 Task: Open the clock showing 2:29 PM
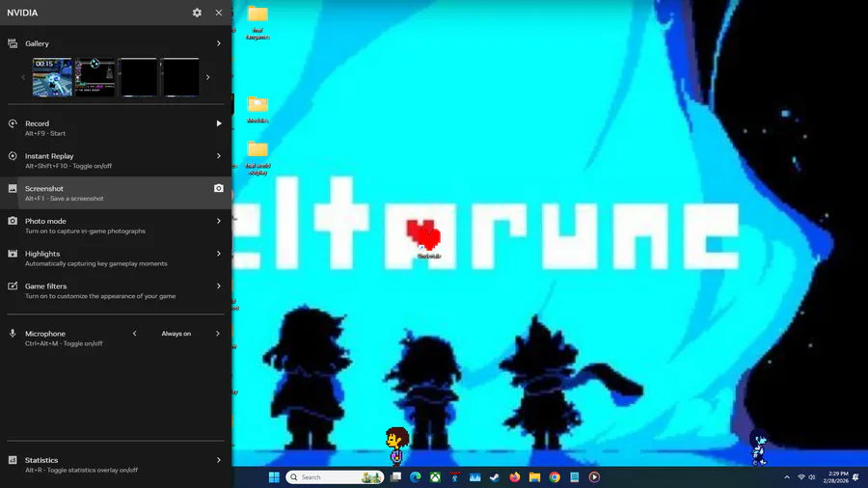[836, 477]
